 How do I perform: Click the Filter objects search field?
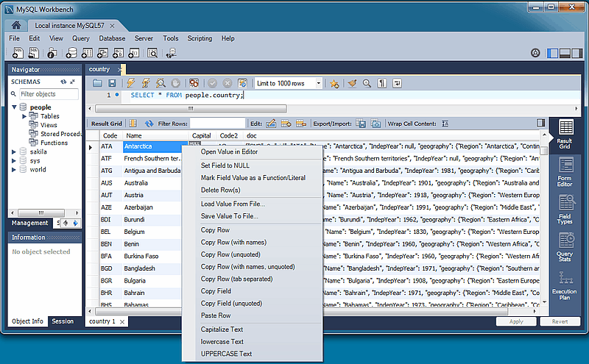coord(48,94)
